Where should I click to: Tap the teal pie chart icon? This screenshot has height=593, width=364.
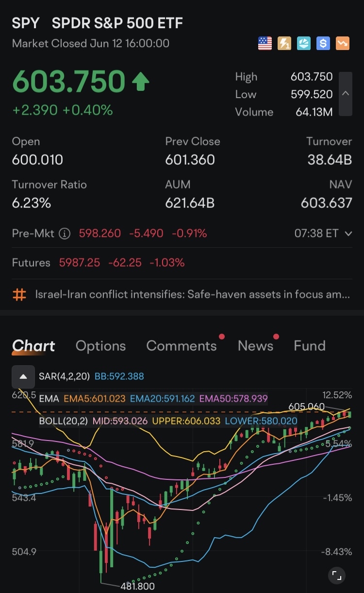pyautogui.click(x=304, y=44)
